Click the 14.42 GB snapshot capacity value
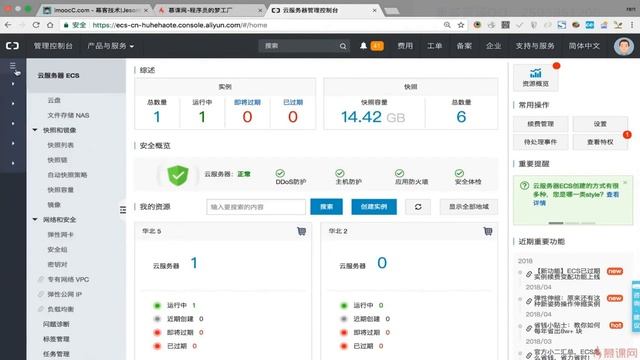 [x=373, y=117]
